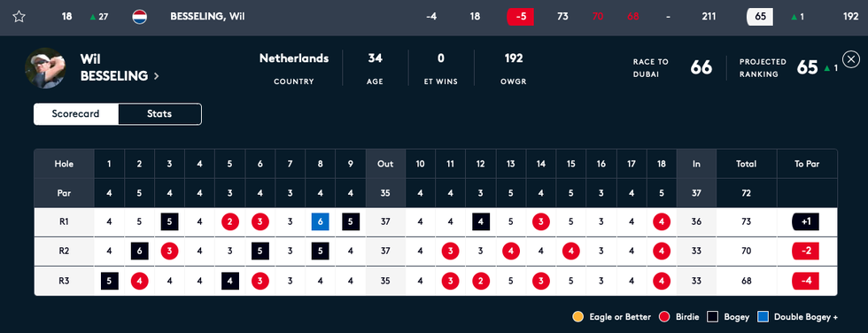Switch to the Stats tab

coord(159,114)
